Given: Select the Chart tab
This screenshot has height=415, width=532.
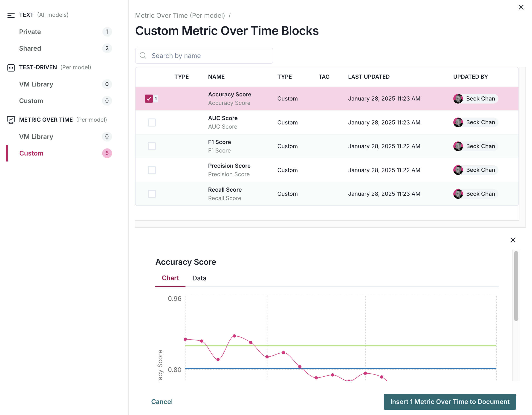Looking at the screenshot, I should click(x=170, y=278).
